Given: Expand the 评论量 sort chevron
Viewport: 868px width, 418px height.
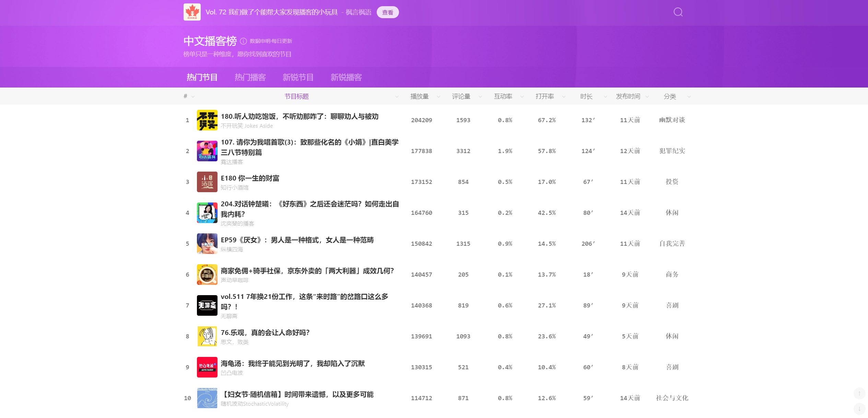Looking at the screenshot, I should (480, 97).
